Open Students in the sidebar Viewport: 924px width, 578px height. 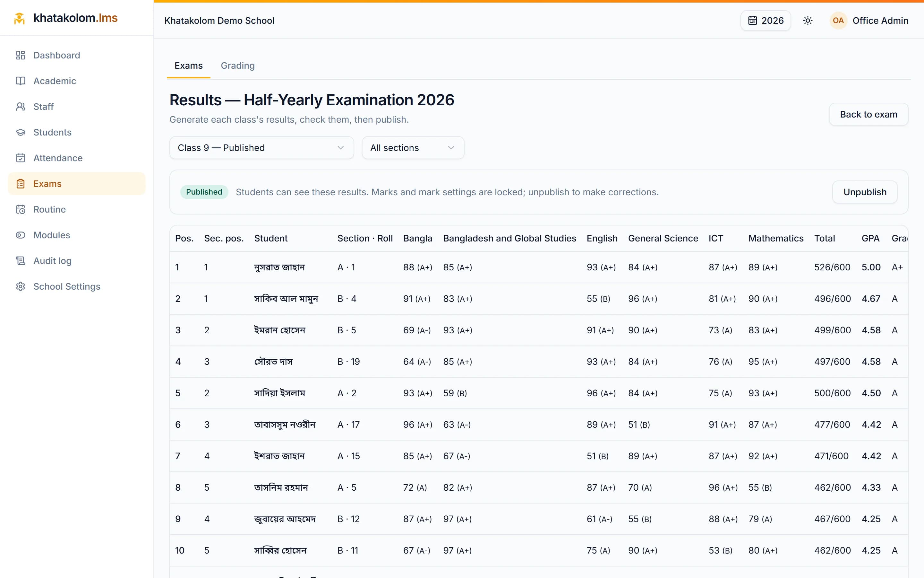(77, 132)
